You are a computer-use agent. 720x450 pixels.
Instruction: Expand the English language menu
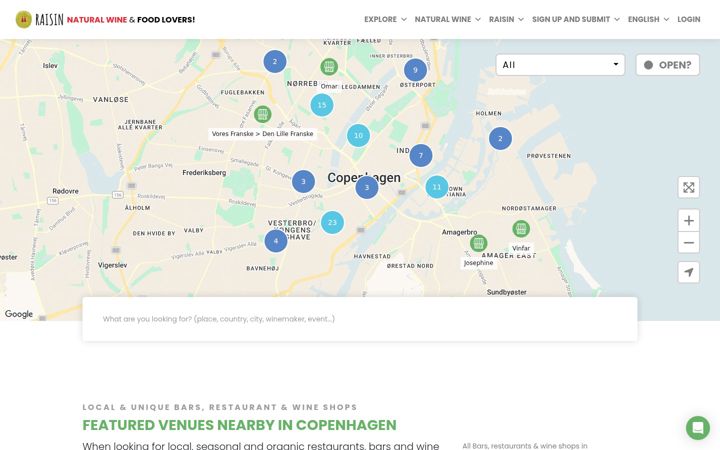coord(648,19)
